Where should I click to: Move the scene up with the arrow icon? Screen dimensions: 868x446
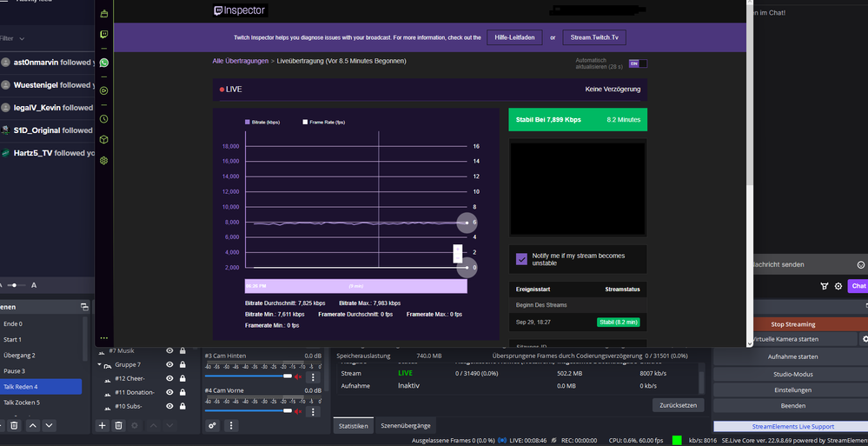pyautogui.click(x=33, y=425)
